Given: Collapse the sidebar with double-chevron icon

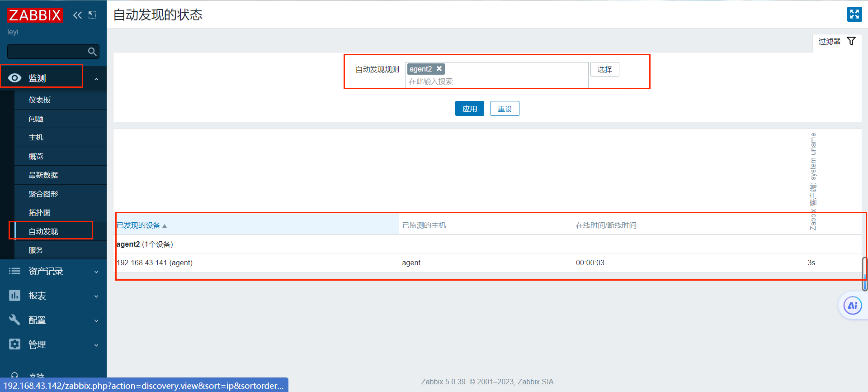Looking at the screenshot, I should pyautogui.click(x=77, y=15).
